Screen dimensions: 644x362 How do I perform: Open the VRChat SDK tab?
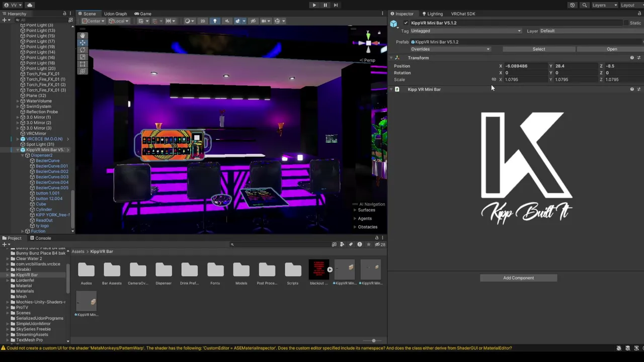[463, 14]
